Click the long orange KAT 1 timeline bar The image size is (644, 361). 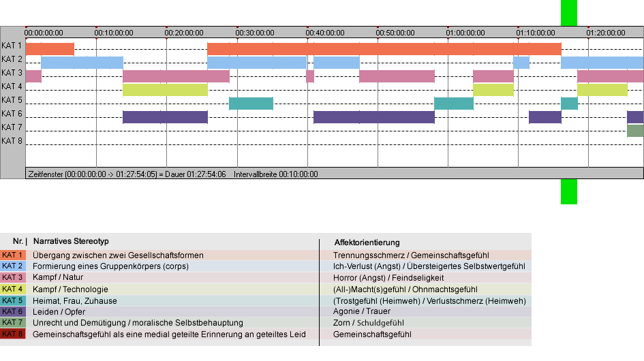384,49
